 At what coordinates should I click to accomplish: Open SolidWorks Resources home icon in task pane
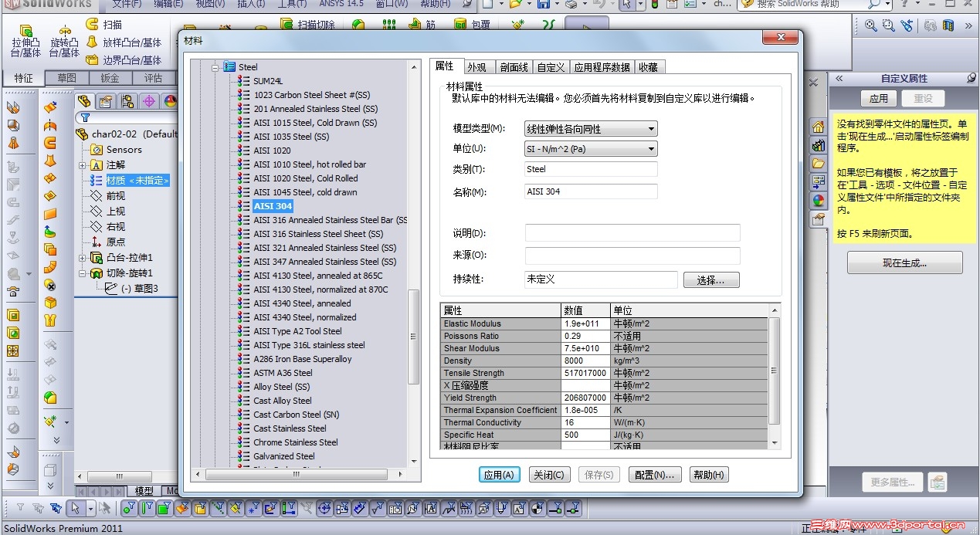(818, 127)
